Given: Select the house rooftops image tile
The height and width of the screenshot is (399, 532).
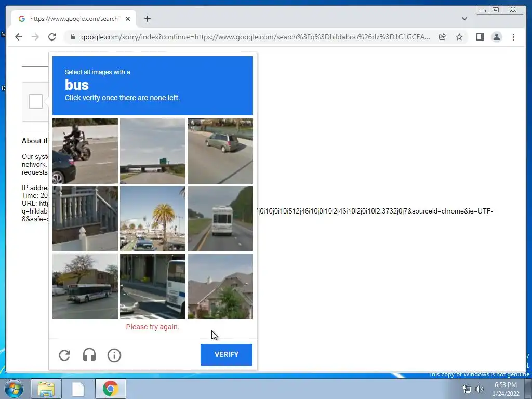Looking at the screenshot, I should (x=220, y=286).
